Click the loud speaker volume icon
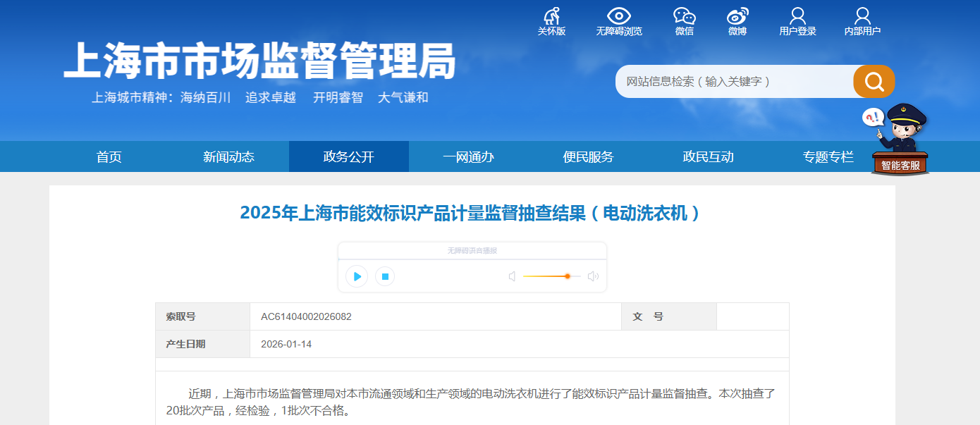The image size is (980, 425). (593, 276)
